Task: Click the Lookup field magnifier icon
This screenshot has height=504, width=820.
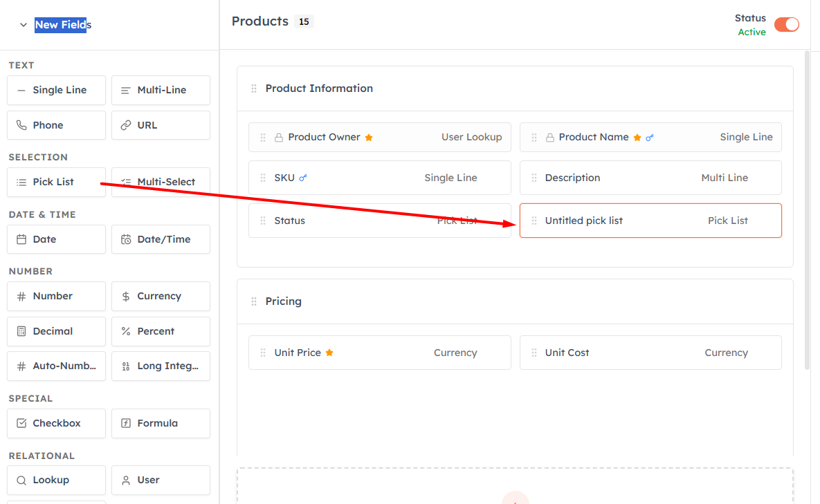Action: [21, 480]
